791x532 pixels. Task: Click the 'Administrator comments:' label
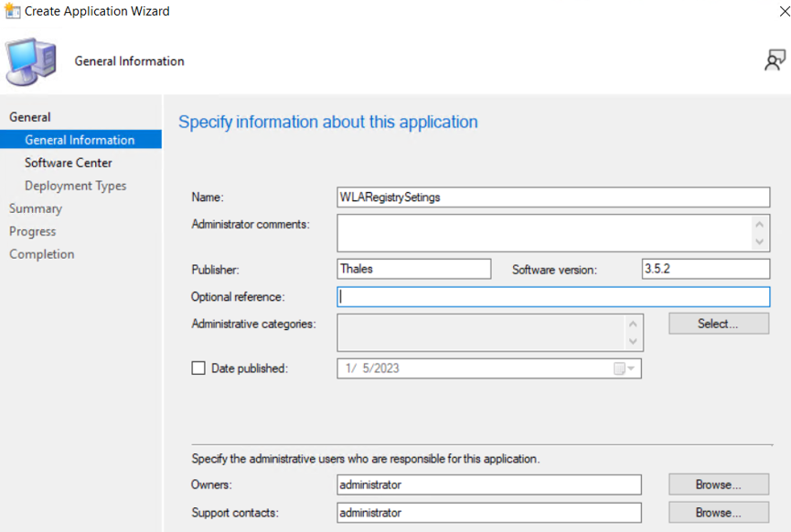(251, 224)
